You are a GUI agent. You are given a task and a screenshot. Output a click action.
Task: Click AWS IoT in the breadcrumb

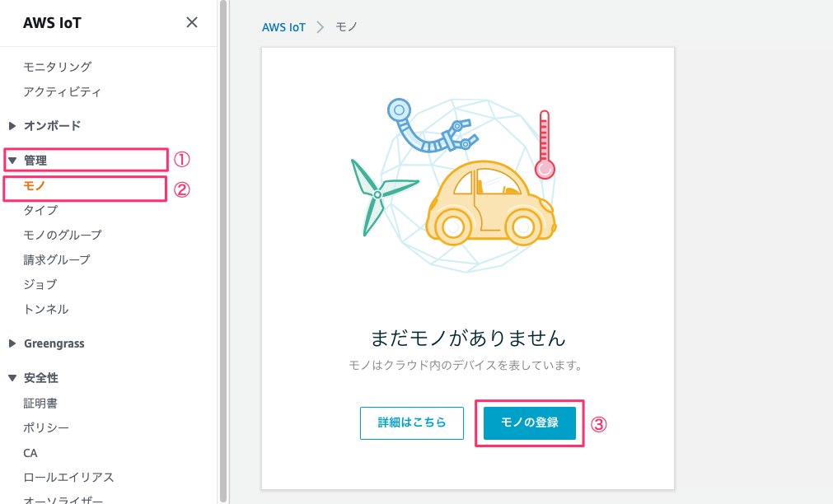point(283,26)
